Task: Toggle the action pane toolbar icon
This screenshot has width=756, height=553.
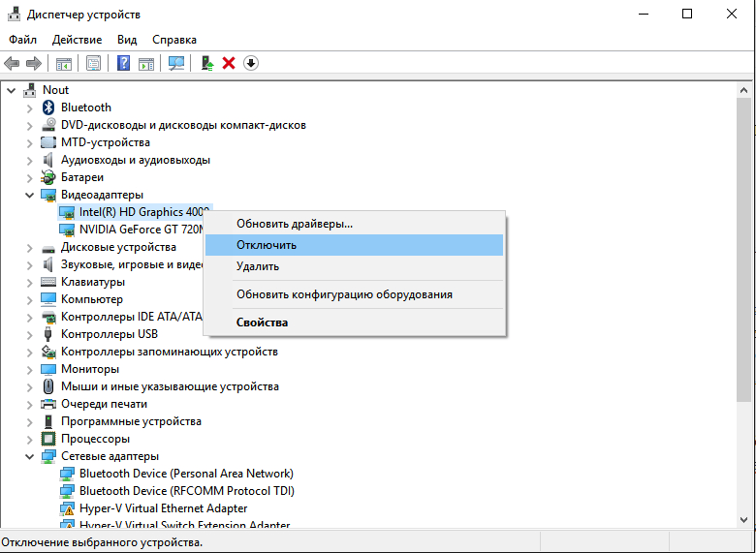Action: click(x=146, y=63)
